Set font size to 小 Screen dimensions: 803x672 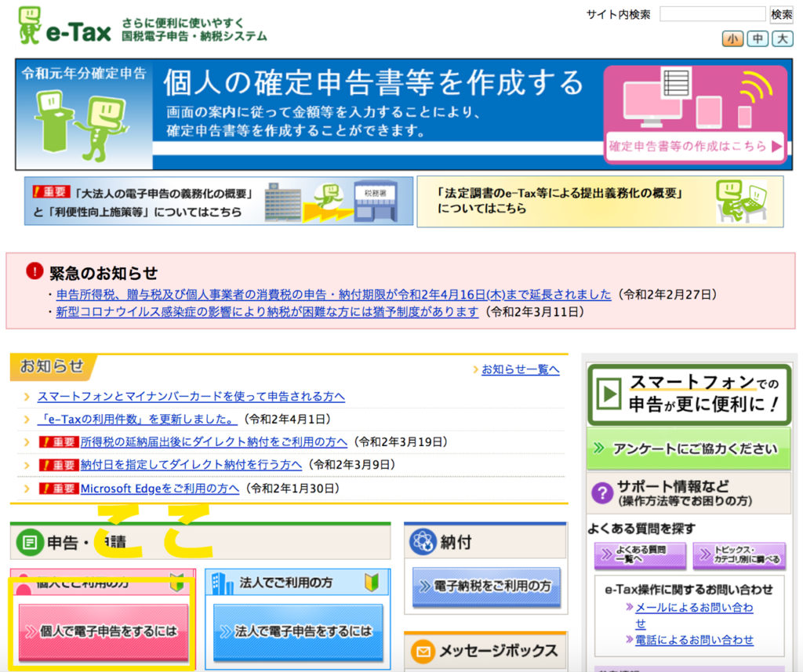click(x=733, y=39)
